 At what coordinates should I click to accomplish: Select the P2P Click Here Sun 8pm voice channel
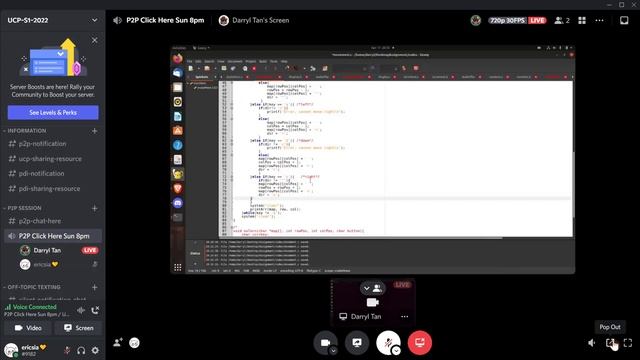tap(53, 236)
